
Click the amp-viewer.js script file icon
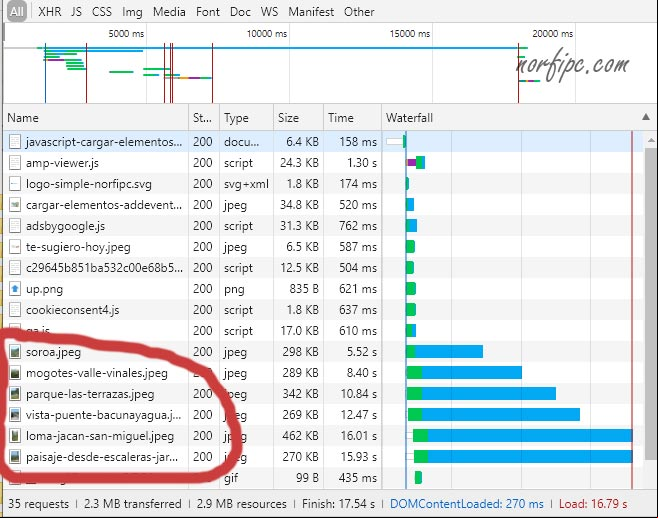pyautogui.click(x=15, y=163)
